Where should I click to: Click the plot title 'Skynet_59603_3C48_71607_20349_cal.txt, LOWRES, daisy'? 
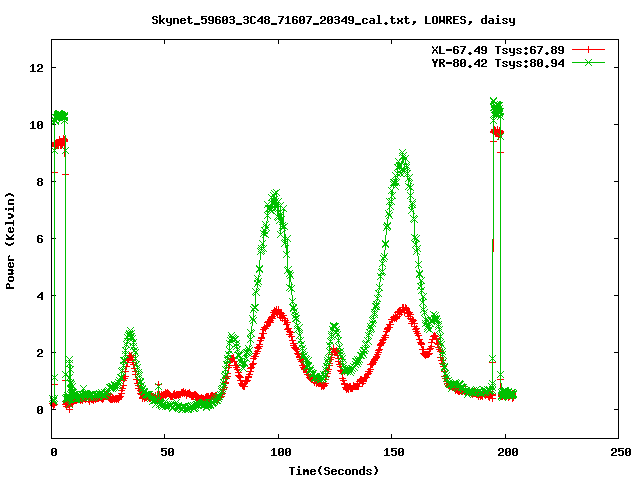point(333,20)
